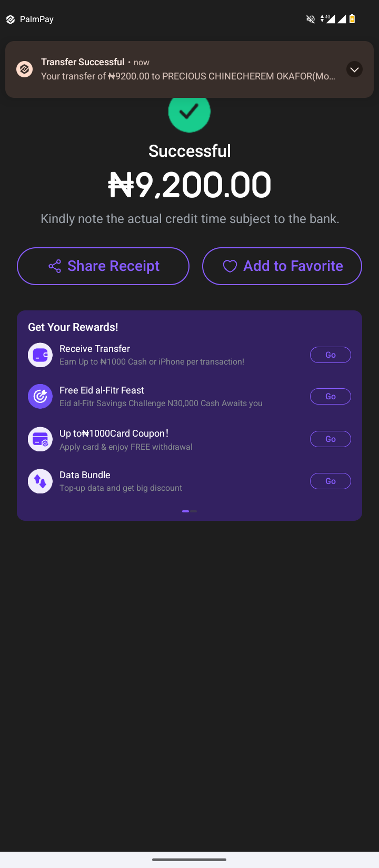Expand the Transfer Successful notification
379x868 pixels.
pos(354,69)
